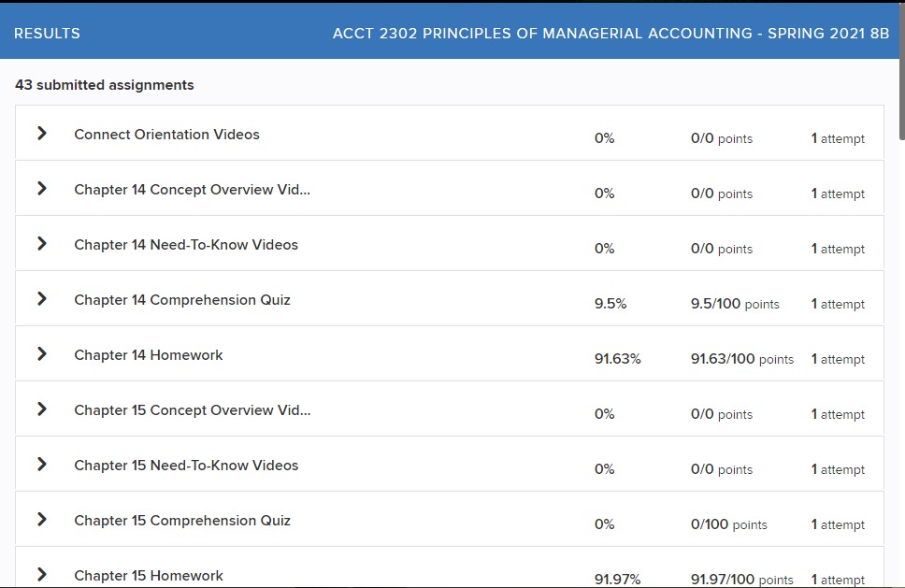The height and width of the screenshot is (588, 905).
Task: Click the ACCT 2302 course title in header
Action: [x=611, y=34]
